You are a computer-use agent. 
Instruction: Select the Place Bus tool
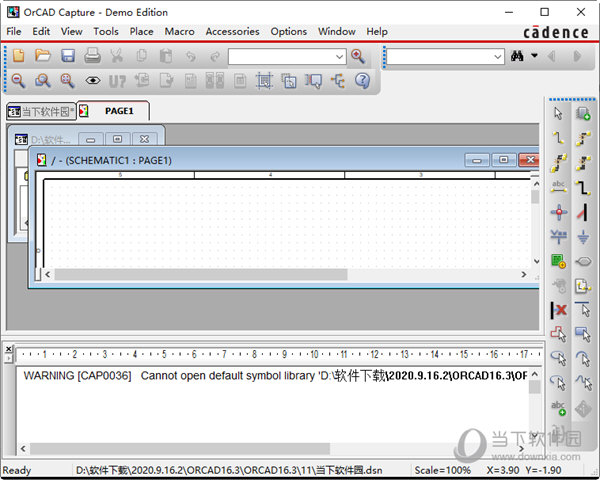click(x=583, y=187)
